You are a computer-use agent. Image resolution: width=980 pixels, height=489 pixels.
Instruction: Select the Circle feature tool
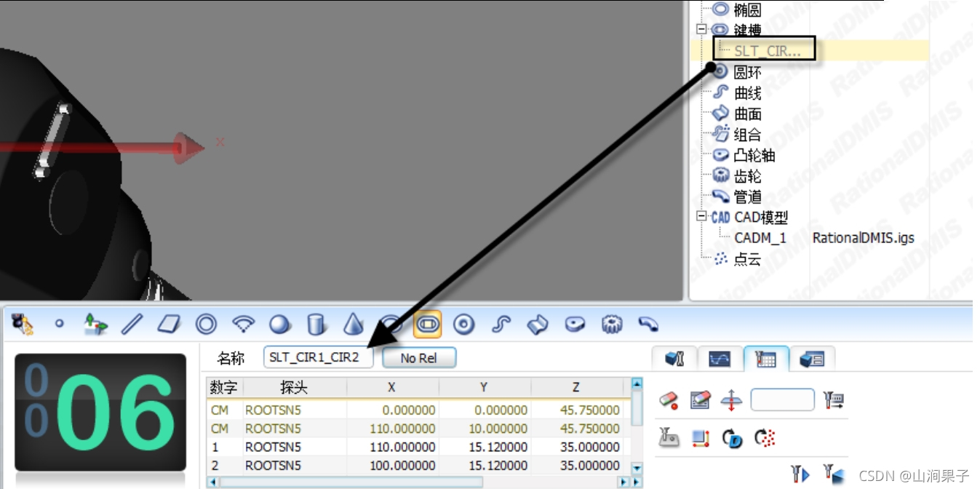(206, 325)
